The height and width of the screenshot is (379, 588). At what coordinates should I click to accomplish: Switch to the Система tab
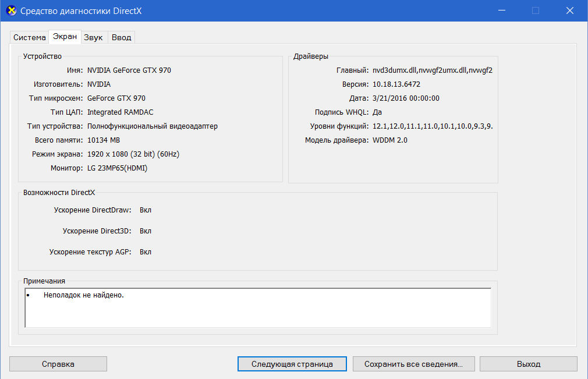click(x=30, y=37)
